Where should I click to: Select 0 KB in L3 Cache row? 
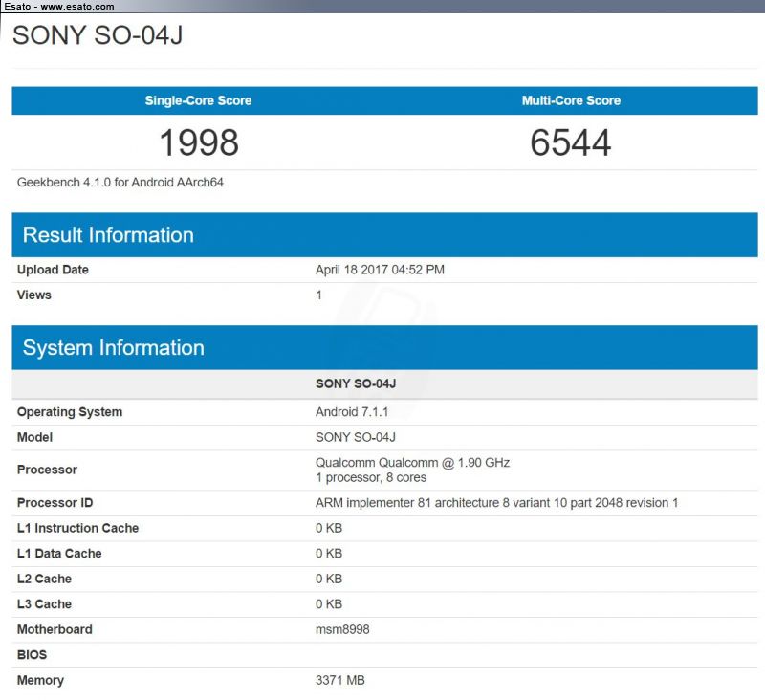pos(329,604)
